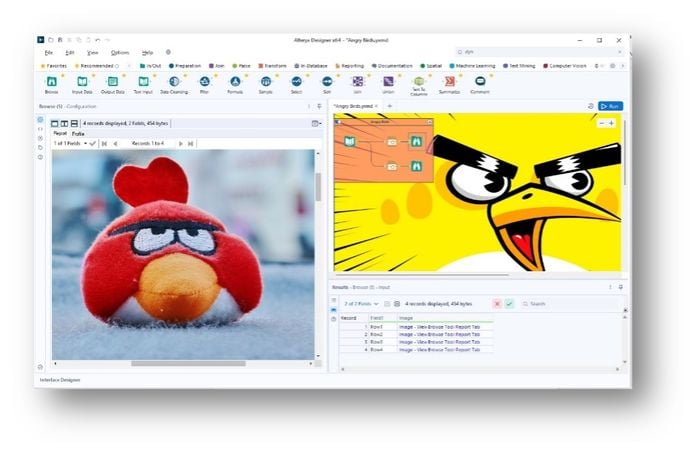Go to previous record with left arrow

115,144
